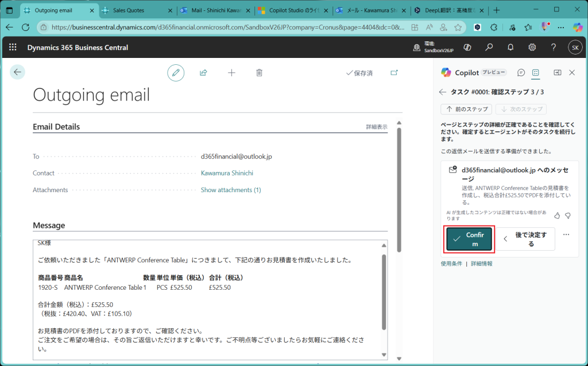Click the pencil edit icon
588x366 pixels.
tap(176, 73)
